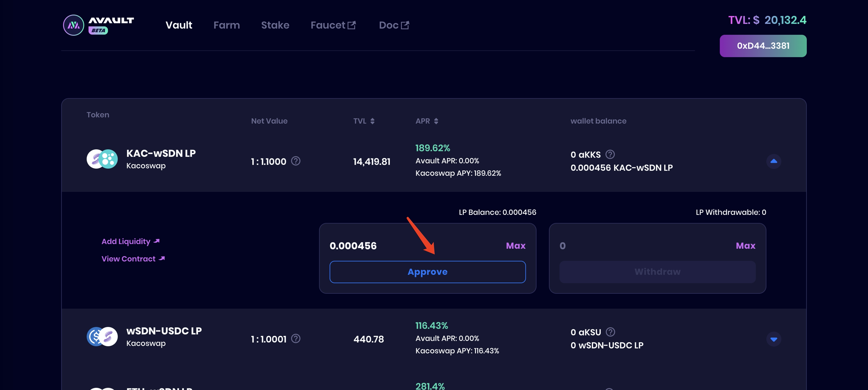Sort the table by the APR column
Image resolution: width=868 pixels, height=390 pixels.
(436, 121)
